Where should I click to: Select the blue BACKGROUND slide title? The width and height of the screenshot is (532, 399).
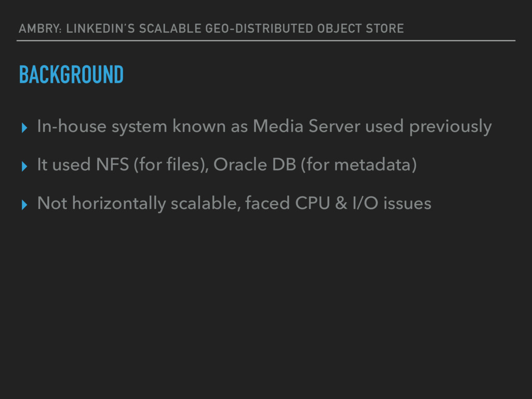pos(71,74)
